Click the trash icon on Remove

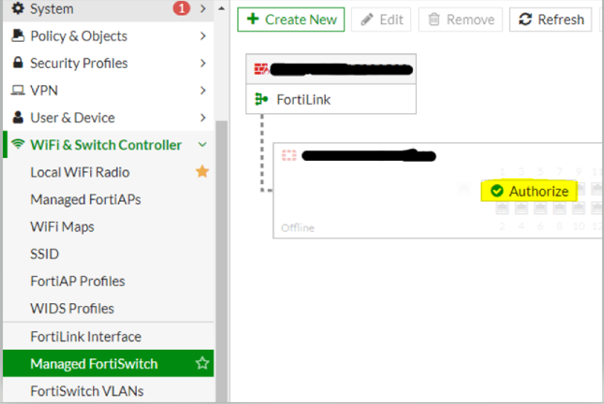[x=434, y=19]
